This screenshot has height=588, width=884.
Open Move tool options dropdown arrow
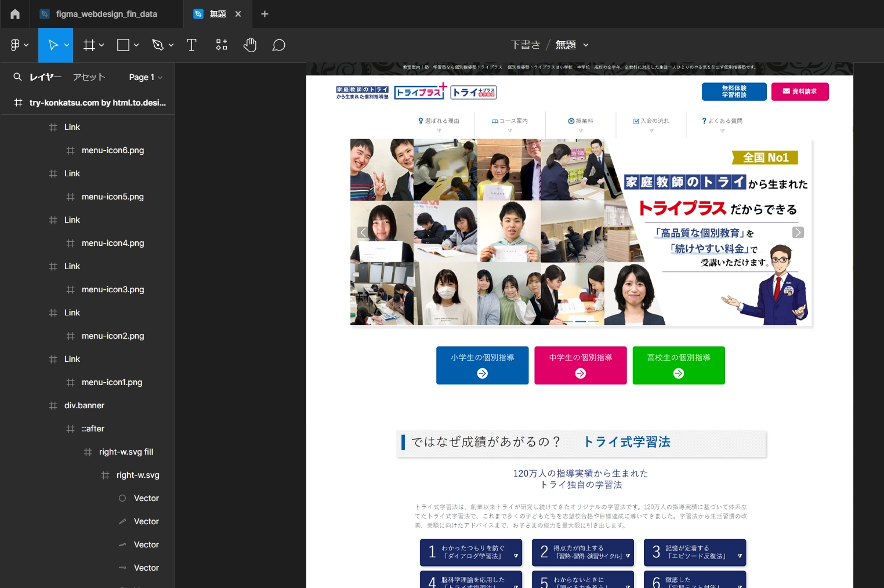tap(67, 45)
